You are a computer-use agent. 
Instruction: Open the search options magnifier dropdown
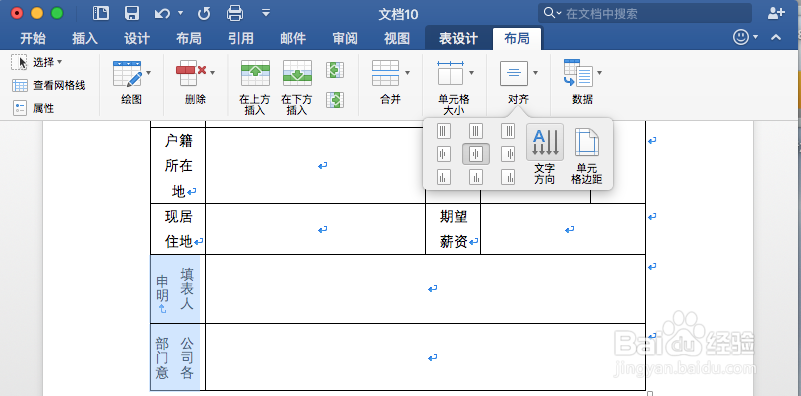coord(552,13)
